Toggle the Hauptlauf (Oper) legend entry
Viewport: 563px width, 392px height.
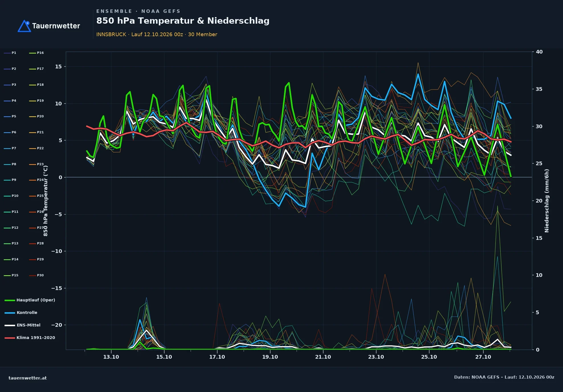point(30,300)
